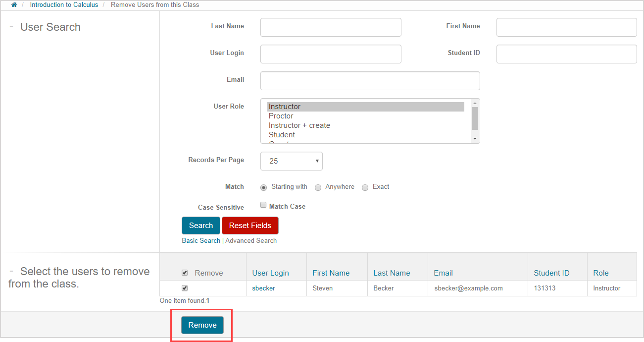Click the home icon in the breadcrumb
644x342 pixels.
[13, 4]
